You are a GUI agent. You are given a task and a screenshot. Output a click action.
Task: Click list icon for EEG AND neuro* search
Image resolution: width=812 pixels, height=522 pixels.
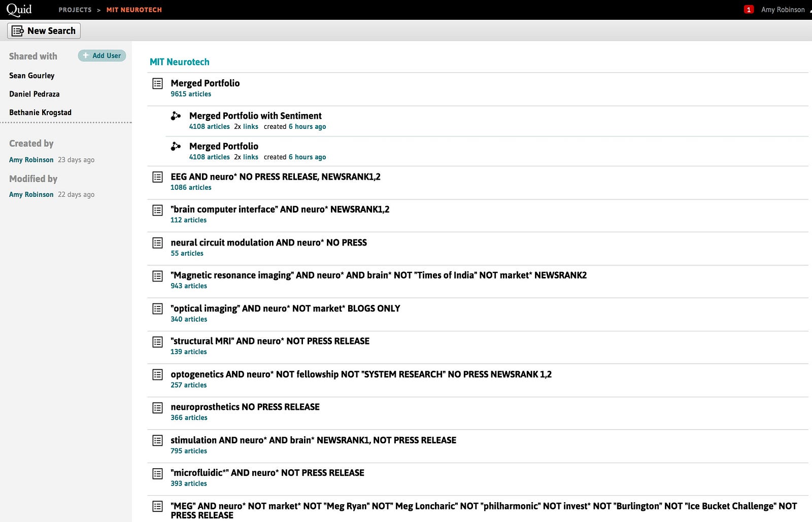(x=158, y=177)
